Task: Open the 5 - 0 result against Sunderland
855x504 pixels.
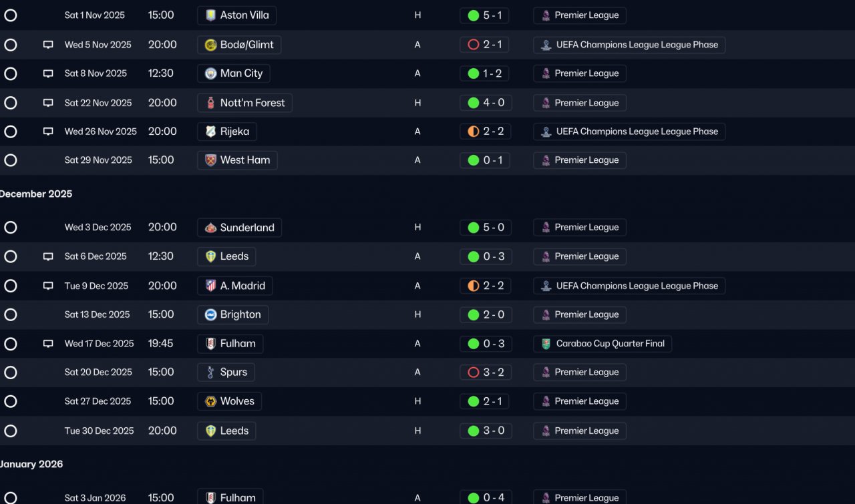Action: click(x=485, y=228)
